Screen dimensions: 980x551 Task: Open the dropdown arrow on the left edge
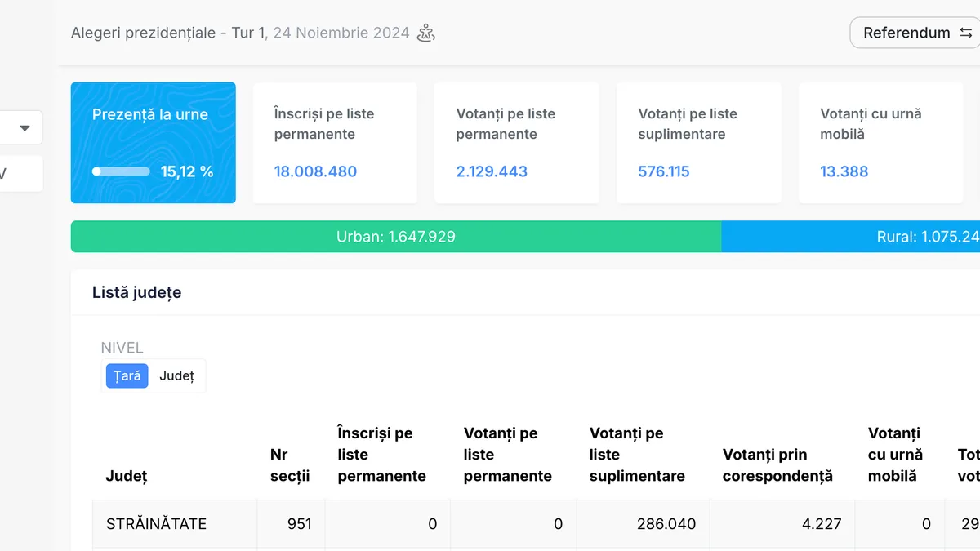pyautogui.click(x=24, y=128)
